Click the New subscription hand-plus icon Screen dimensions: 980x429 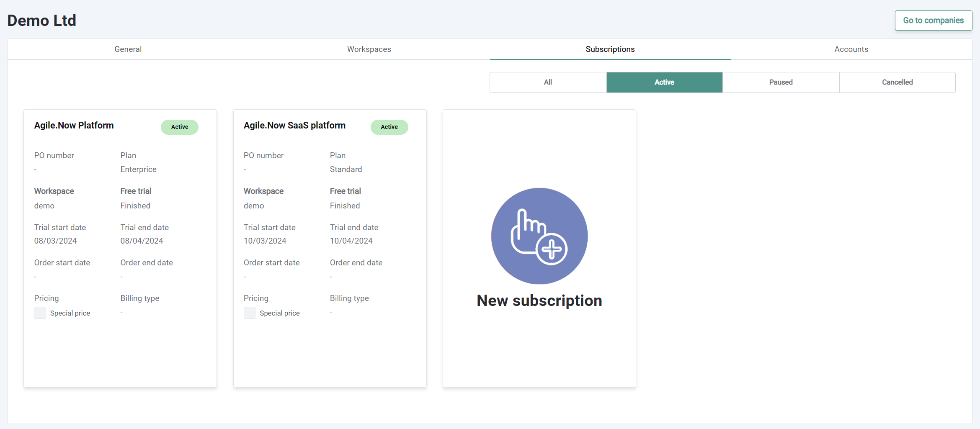pos(539,236)
